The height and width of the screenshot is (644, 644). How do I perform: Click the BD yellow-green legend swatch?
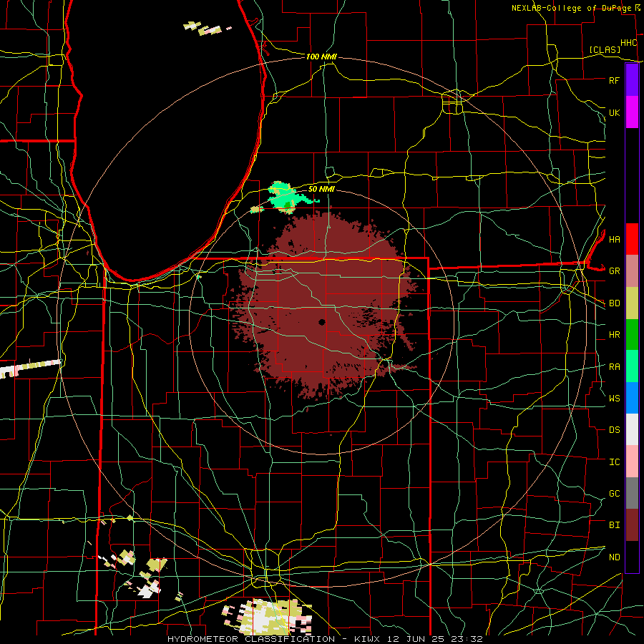point(632,303)
